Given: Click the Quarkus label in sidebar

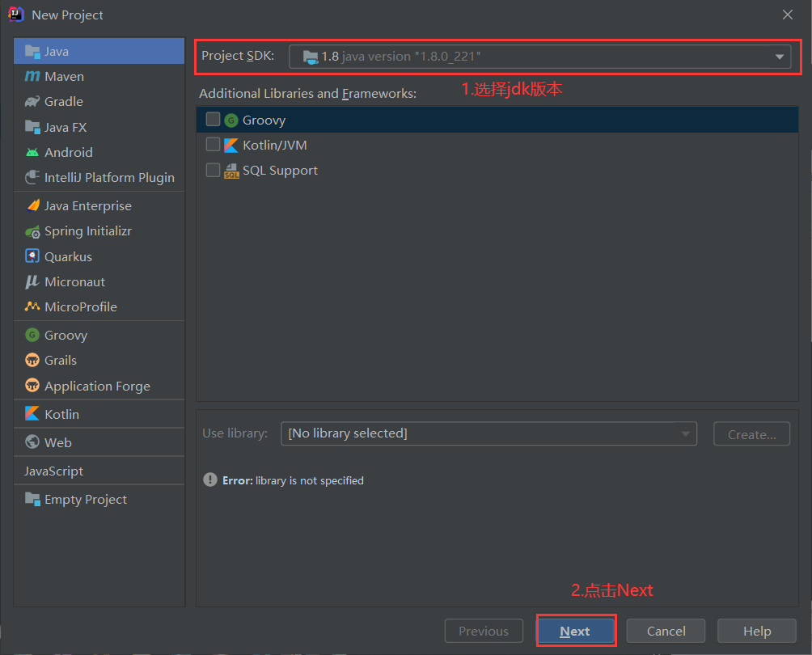Looking at the screenshot, I should point(68,257).
